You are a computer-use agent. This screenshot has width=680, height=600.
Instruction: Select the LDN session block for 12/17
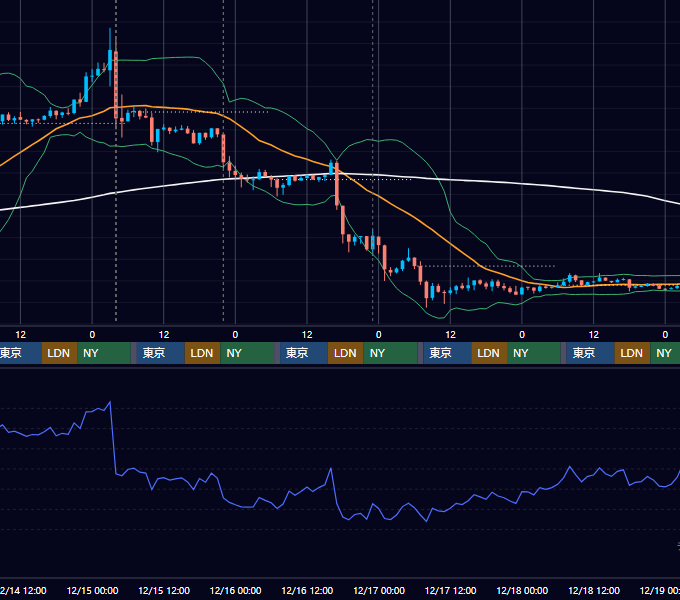[489, 353]
